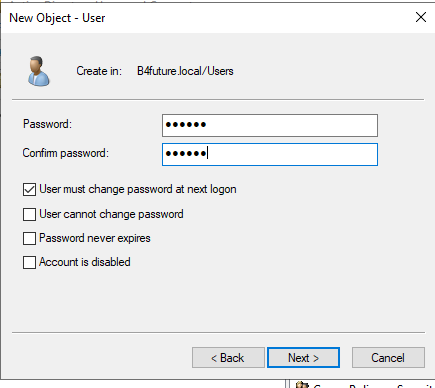
Task: Click the User cannot change password label text
Action: click(x=111, y=214)
